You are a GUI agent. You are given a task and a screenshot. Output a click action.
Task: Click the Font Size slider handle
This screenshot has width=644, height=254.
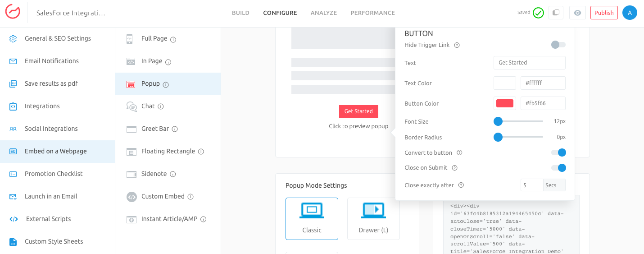498,121
